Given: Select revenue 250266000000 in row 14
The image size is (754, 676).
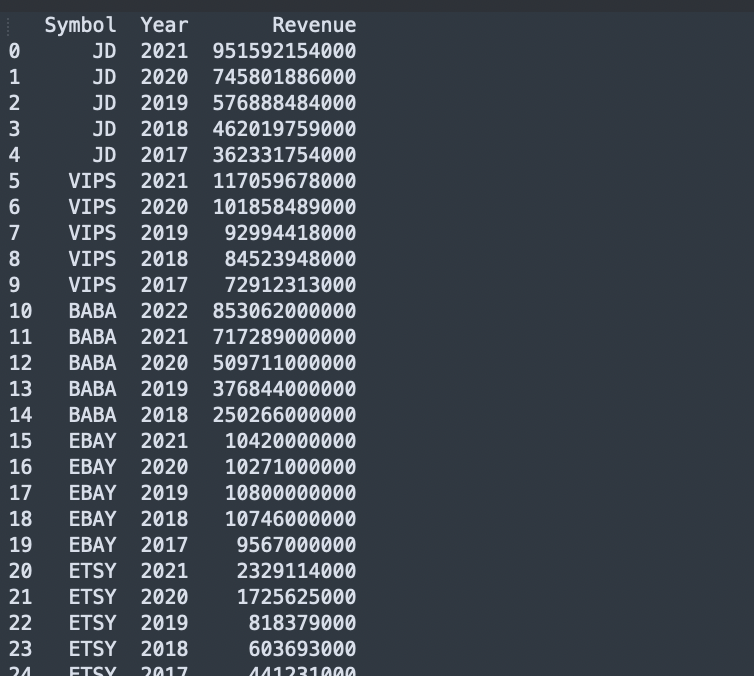Looking at the screenshot, I should click(284, 414).
